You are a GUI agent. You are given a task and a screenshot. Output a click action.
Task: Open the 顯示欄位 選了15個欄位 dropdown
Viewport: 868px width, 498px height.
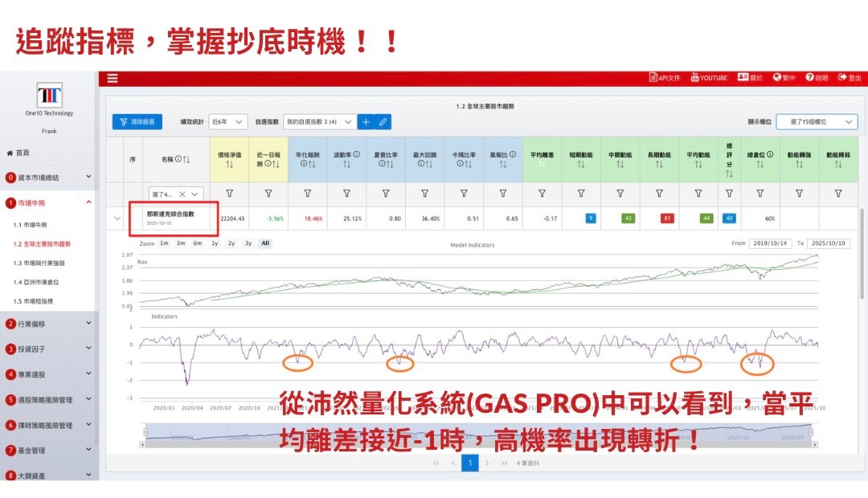coord(817,122)
